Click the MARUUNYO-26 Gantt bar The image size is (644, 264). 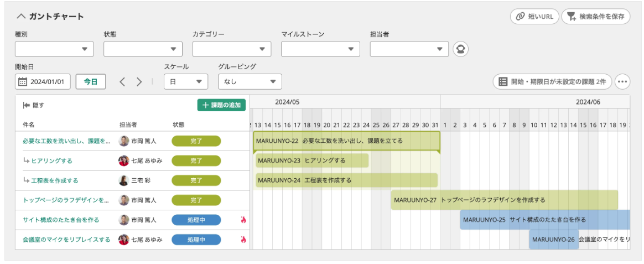pos(554,239)
